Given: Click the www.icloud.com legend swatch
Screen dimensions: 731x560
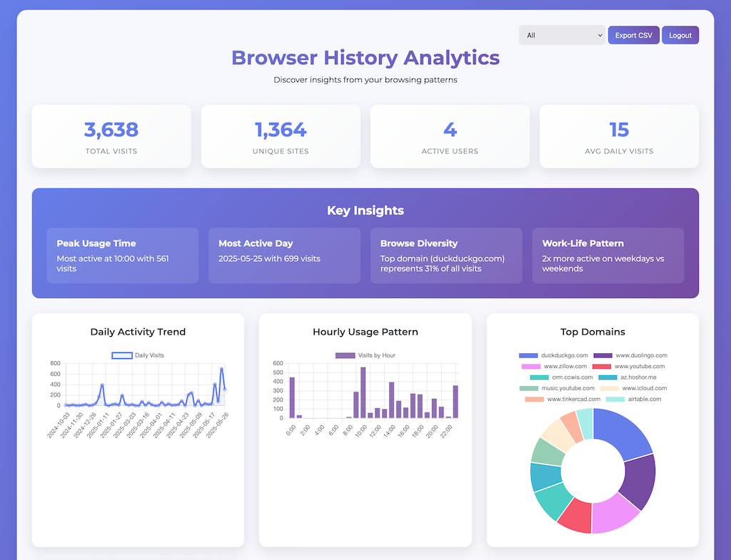Looking at the screenshot, I should pos(609,388).
